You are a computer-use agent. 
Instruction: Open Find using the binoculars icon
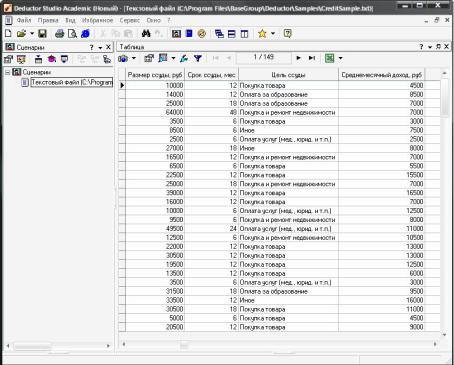pyautogui.click(x=146, y=33)
